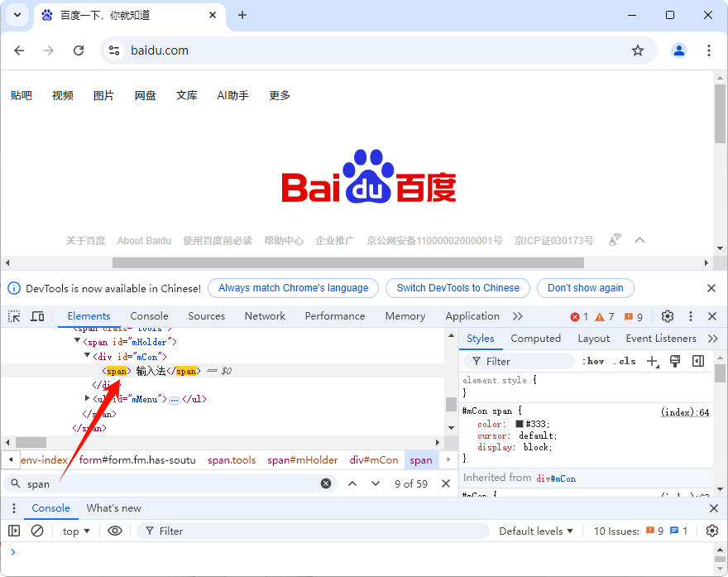Switch to Computed styles tab
The image size is (728, 577).
pos(535,339)
